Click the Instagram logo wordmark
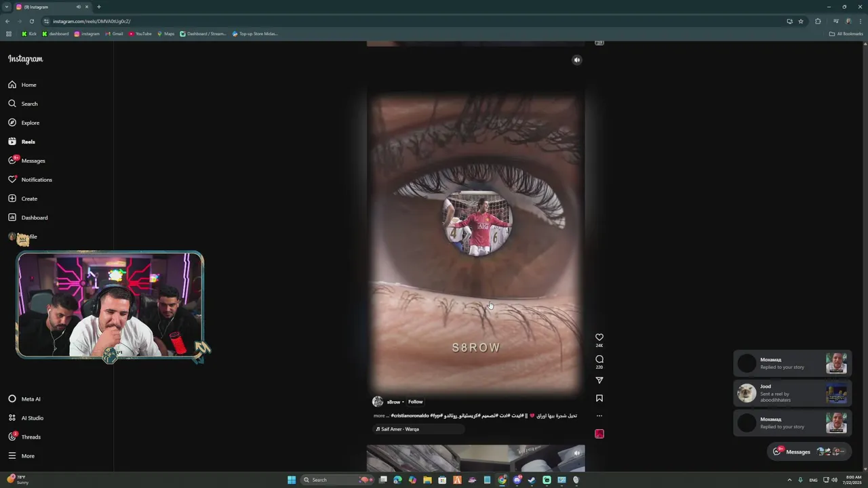868x488 pixels. [25, 59]
